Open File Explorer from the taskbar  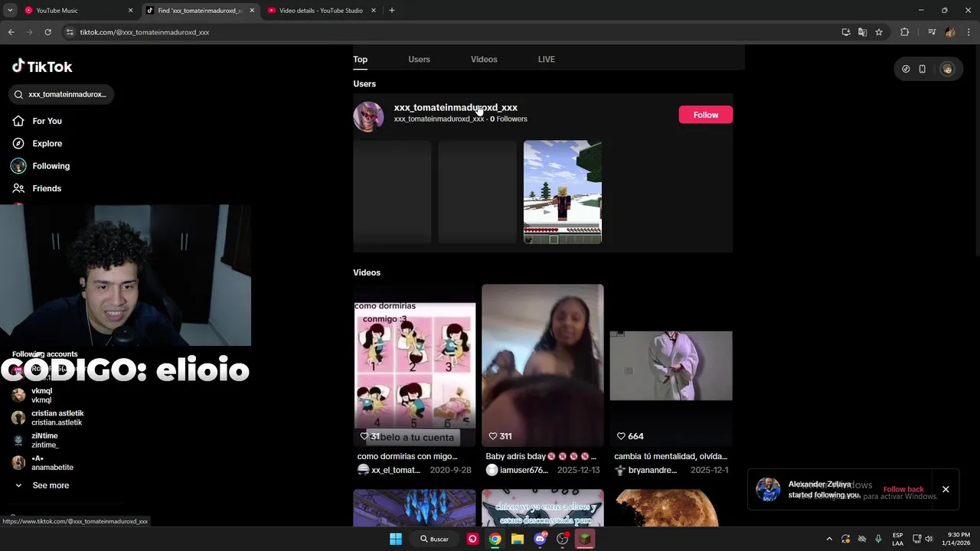[x=518, y=539]
